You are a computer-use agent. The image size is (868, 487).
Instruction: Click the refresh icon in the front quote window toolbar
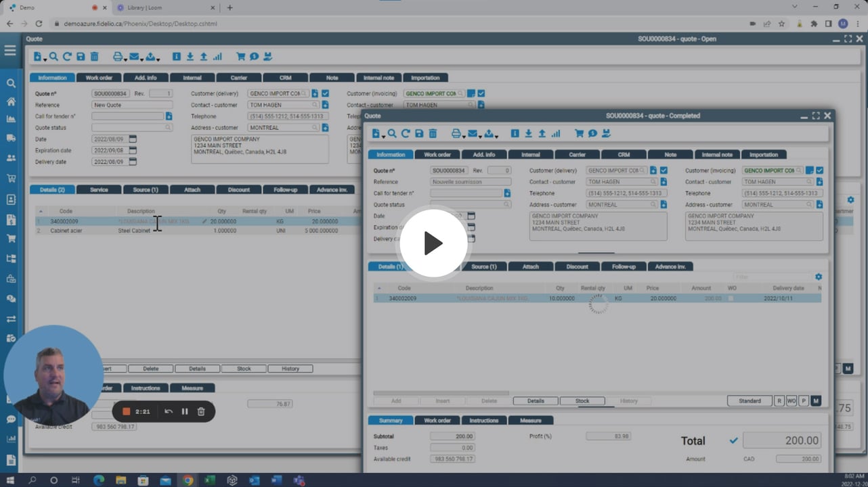coord(406,134)
